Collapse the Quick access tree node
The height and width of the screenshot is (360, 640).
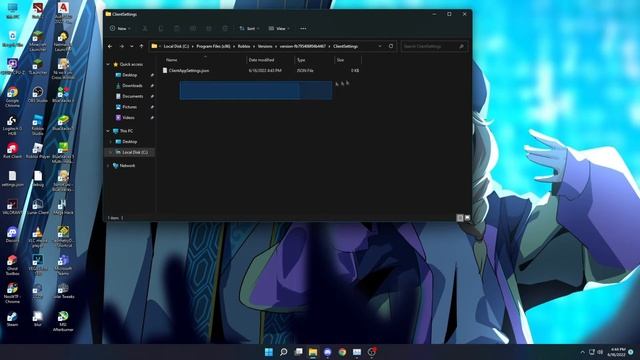coord(108,64)
